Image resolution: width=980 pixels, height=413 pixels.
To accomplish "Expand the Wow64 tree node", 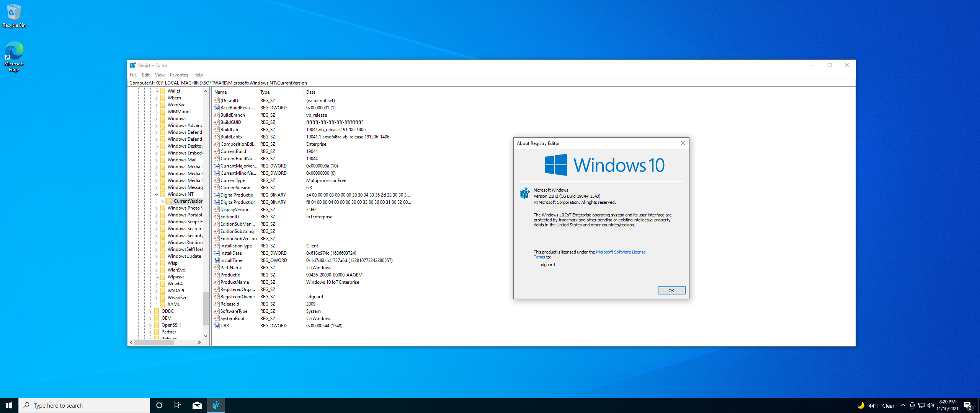I will (157, 284).
